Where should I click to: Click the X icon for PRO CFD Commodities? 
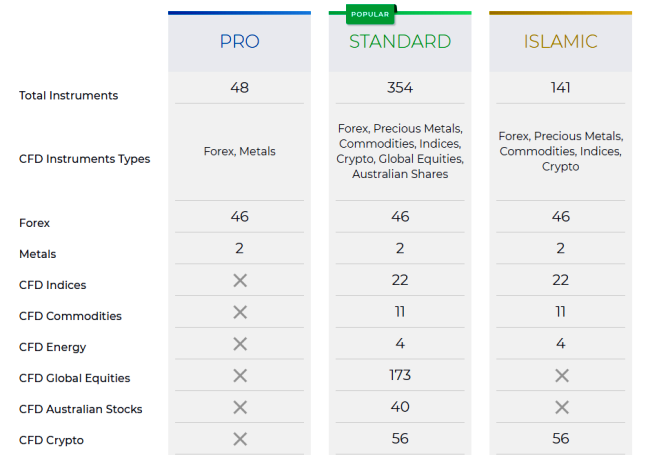[240, 312]
